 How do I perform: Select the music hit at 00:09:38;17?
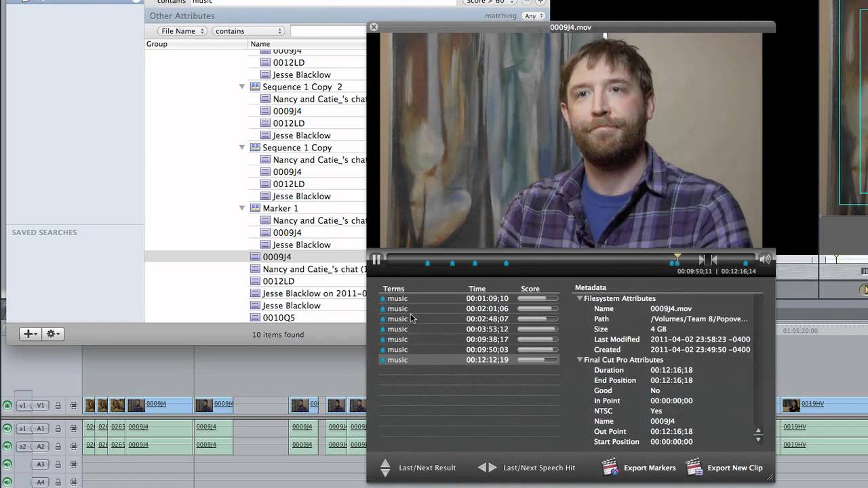click(x=469, y=339)
